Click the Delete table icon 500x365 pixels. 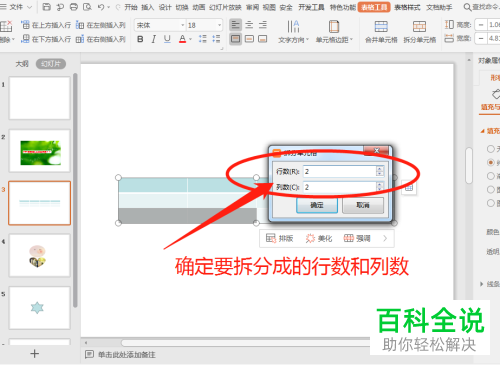coord(6,26)
